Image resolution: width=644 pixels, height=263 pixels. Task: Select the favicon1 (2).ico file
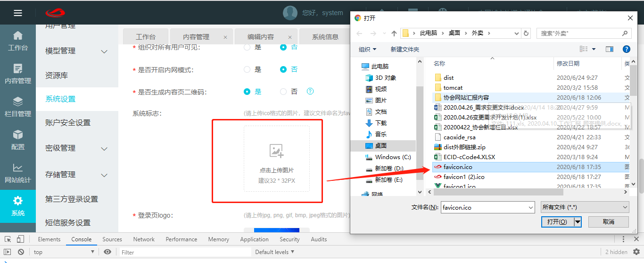[464, 177]
